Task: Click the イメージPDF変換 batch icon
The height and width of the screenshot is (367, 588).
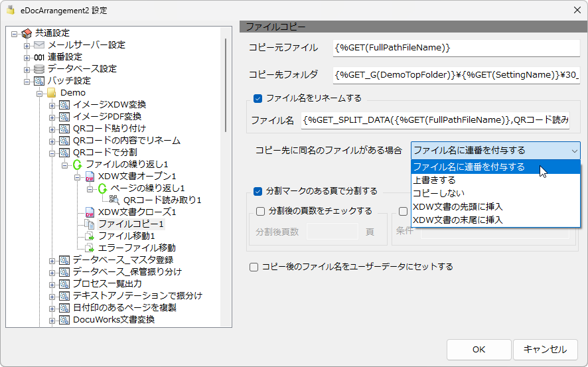Action: coord(64,117)
